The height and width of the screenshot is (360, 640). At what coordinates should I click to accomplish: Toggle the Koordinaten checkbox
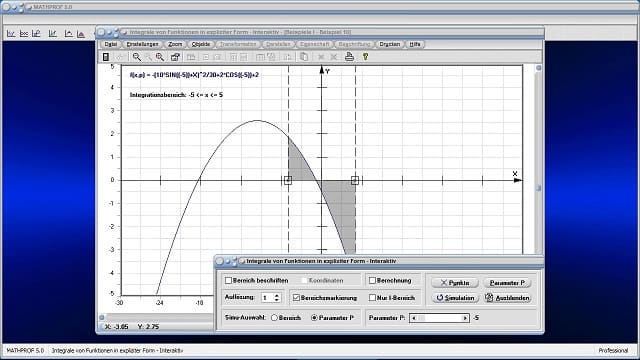pos(304,281)
